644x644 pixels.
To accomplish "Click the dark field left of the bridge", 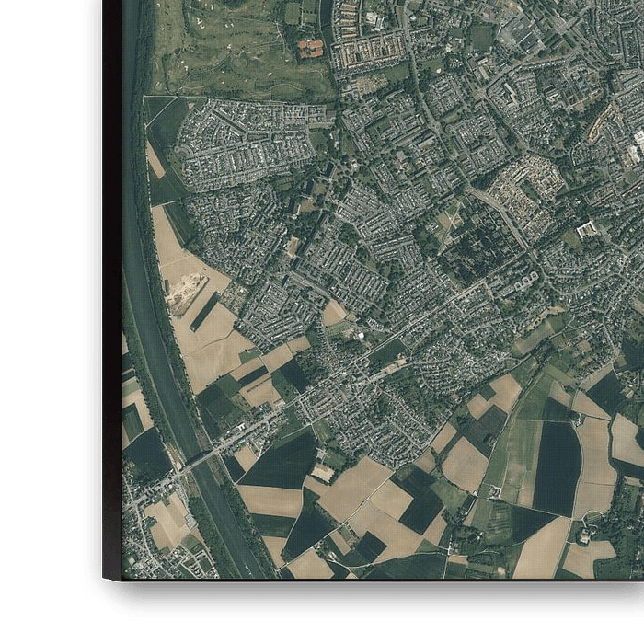I will point(147,454).
